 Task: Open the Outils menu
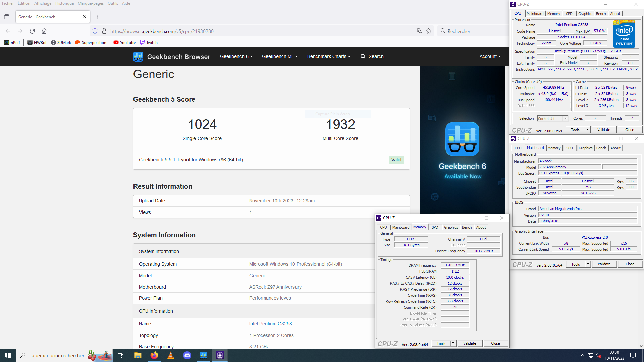click(113, 3)
